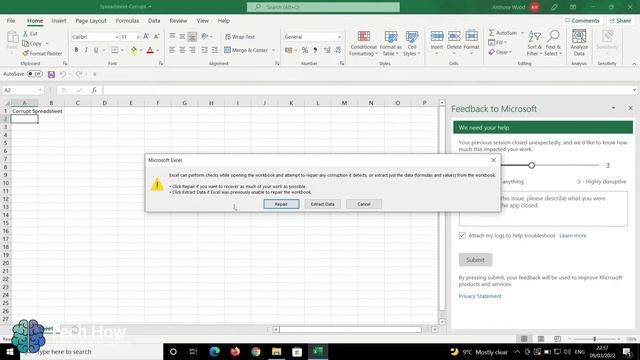Open the Format cells menu
Image resolution: width=640 pixels, height=360 pixels.
[x=471, y=43]
